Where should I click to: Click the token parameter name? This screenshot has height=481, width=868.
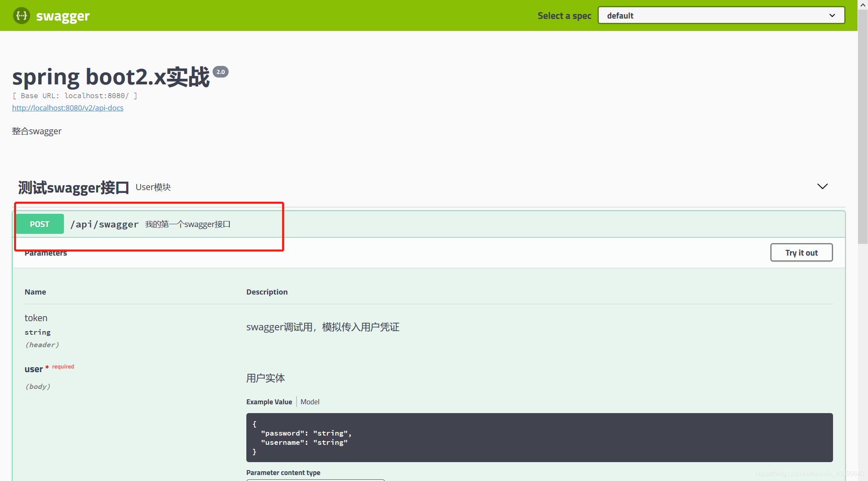[x=36, y=318]
